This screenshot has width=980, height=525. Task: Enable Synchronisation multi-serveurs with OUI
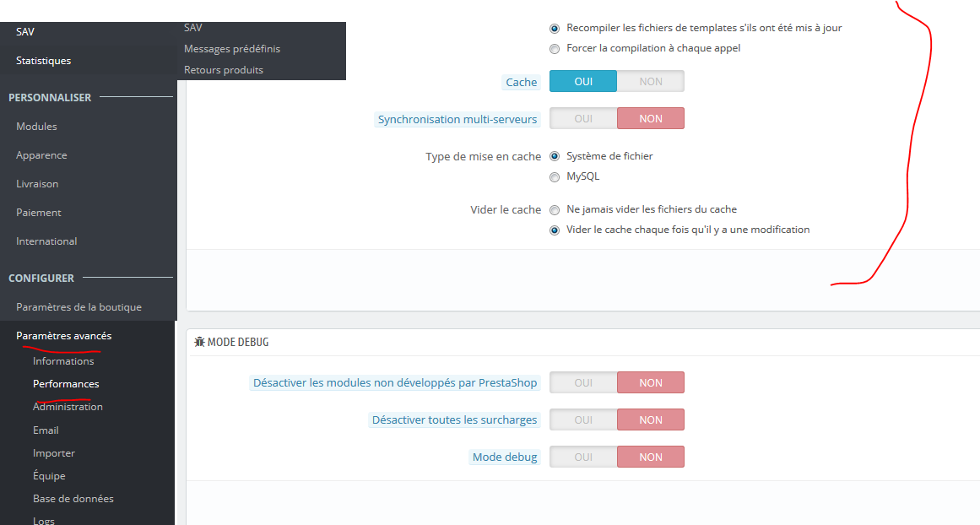click(583, 119)
